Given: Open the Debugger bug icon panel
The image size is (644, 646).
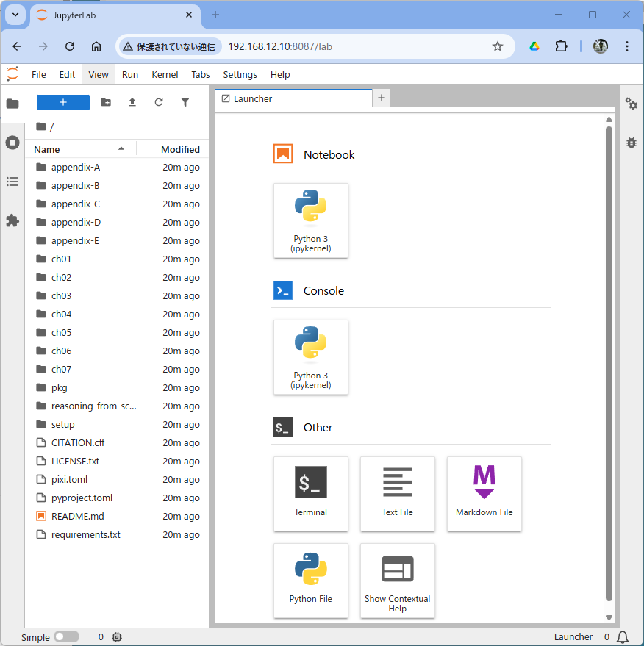Looking at the screenshot, I should pyautogui.click(x=631, y=143).
